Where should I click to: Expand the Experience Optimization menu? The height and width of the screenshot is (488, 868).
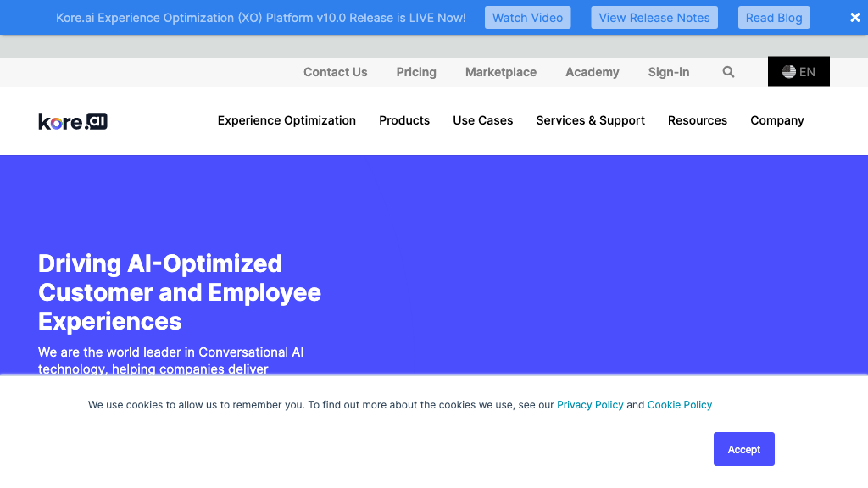tap(287, 120)
